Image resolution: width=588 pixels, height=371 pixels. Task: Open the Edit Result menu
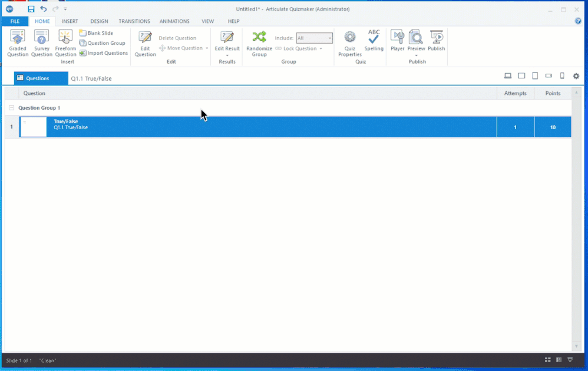pyautogui.click(x=227, y=43)
